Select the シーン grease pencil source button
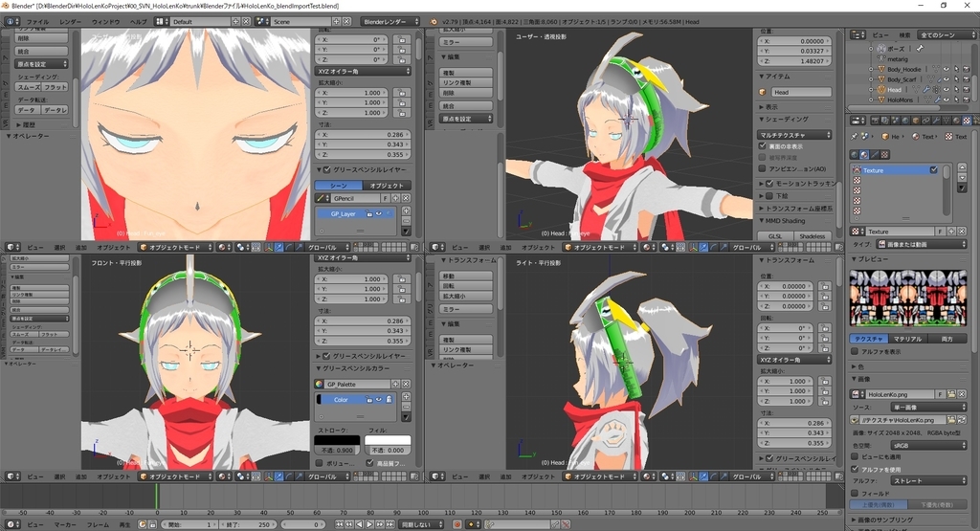The width and height of the screenshot is (980, 531). pyautogui.click(x=338, y=185)
